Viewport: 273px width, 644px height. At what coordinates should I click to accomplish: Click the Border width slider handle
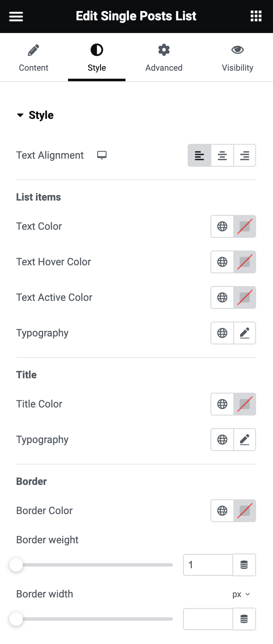16,619
